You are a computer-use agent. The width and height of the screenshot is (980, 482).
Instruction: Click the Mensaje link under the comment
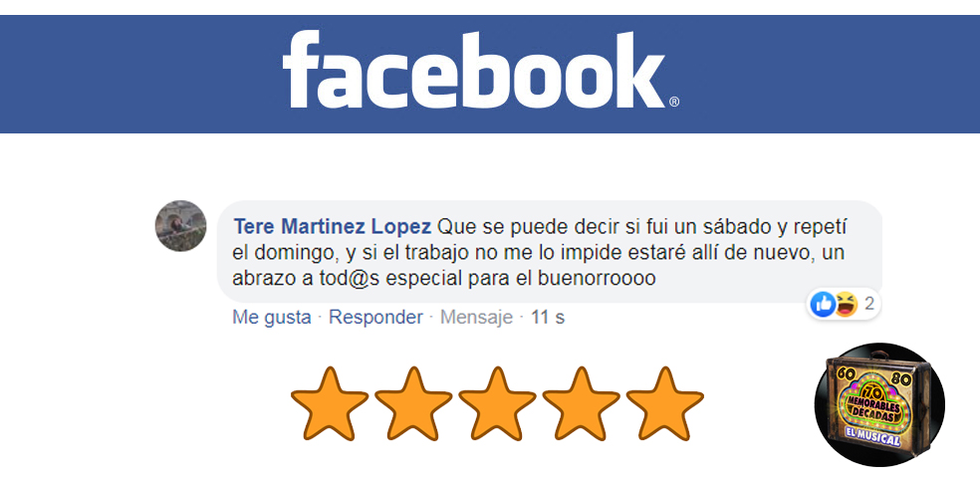pos(476,318)
